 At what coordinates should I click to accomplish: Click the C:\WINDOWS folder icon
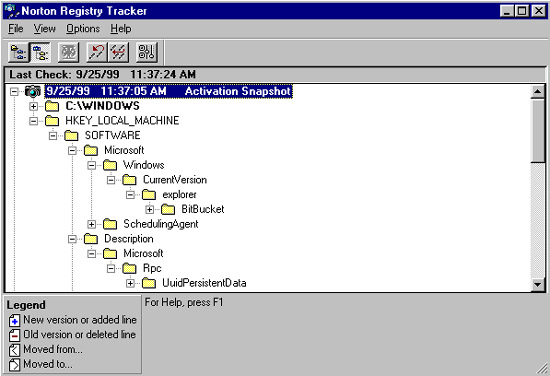[52, 106]
